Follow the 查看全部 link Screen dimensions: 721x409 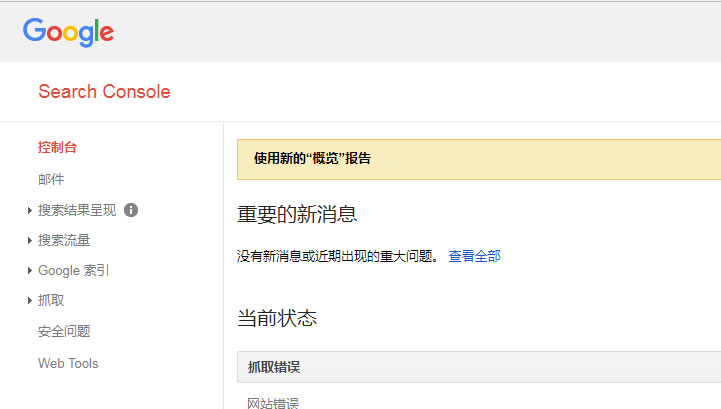pyautogui.click(x=474, y=256)
